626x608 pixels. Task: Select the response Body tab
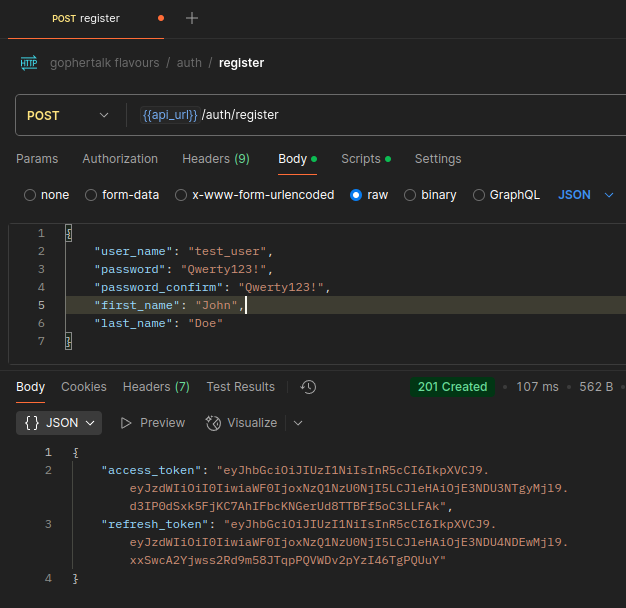pos(30,387)
